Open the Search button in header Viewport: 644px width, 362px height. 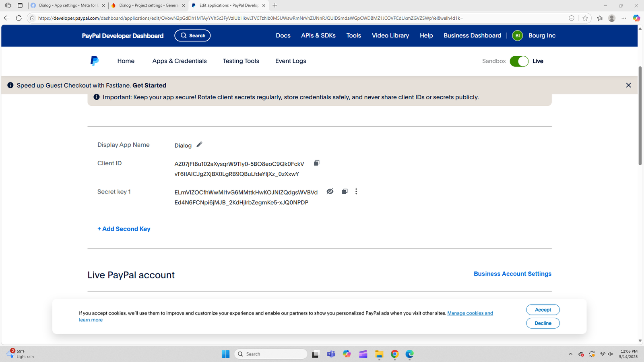click(192, 35)
